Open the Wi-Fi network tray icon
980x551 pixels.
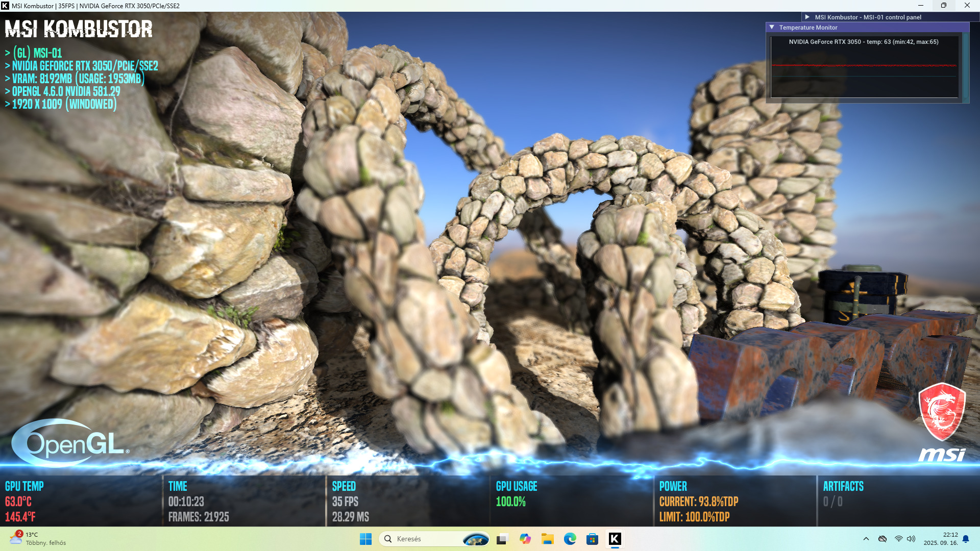pos(899,539)
